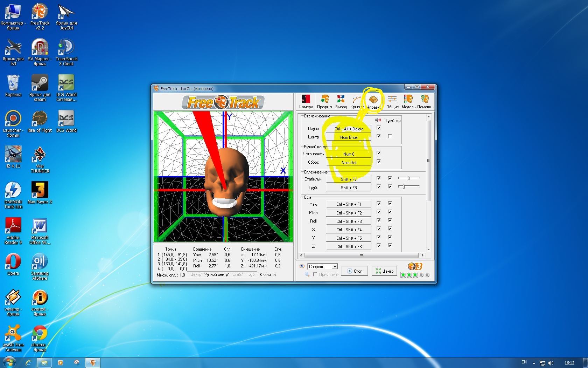Open Internet Explorer from the taskbar

(28, 363)
